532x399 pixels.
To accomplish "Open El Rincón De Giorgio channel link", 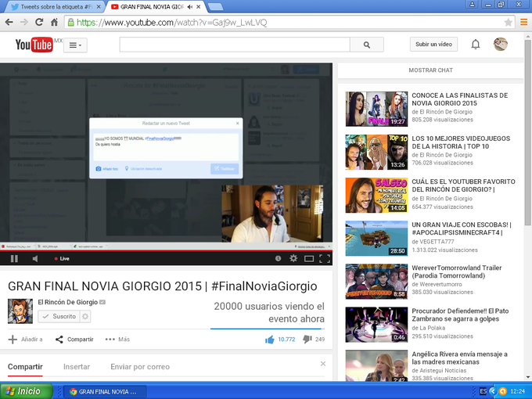I will pos(68,302).
